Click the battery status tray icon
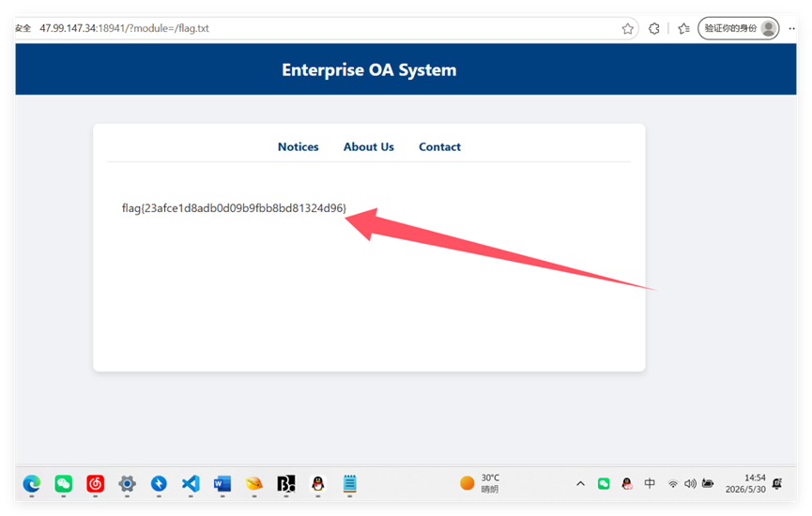This screenshot has height=516, width=812. pyautogui.click(x=708, y=483)
